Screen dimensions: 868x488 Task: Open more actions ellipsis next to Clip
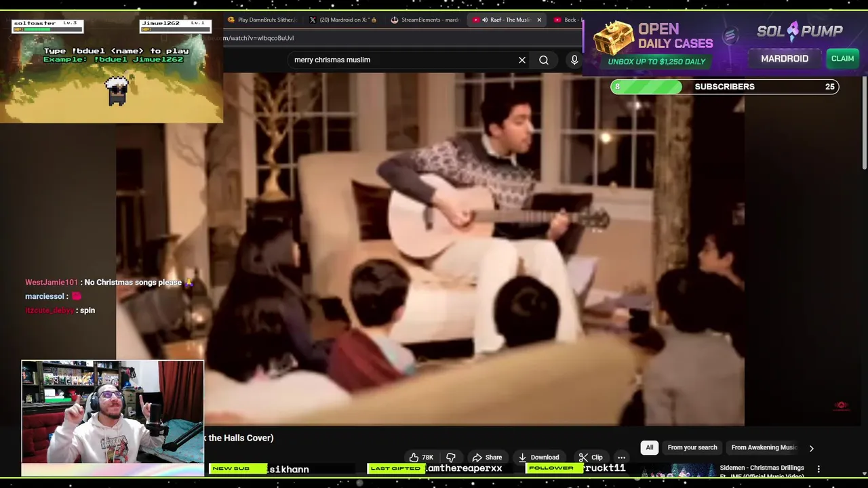pyautogui.click(x=621, y=457)
